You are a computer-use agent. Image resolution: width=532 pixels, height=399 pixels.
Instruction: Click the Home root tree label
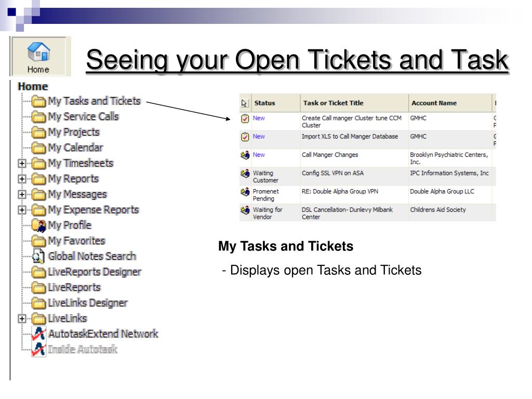(33, 87)
